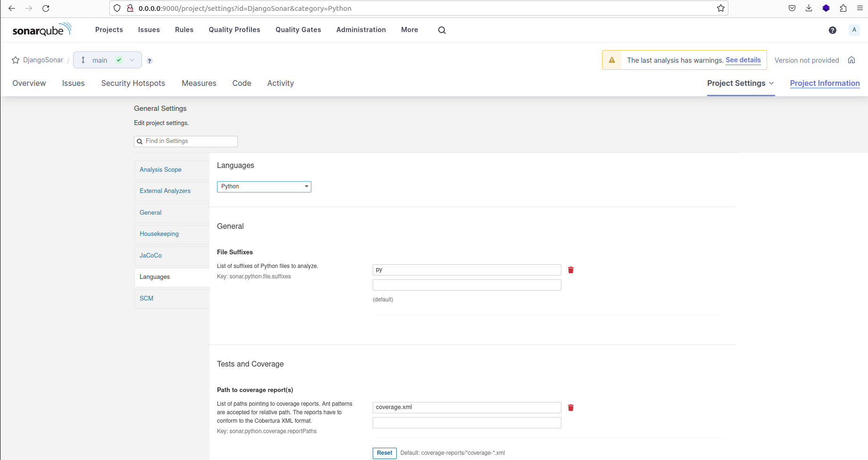868x460 pixels.
Task: Go to the project home icon
Action: pyautogui.click(x=851, y=60)
